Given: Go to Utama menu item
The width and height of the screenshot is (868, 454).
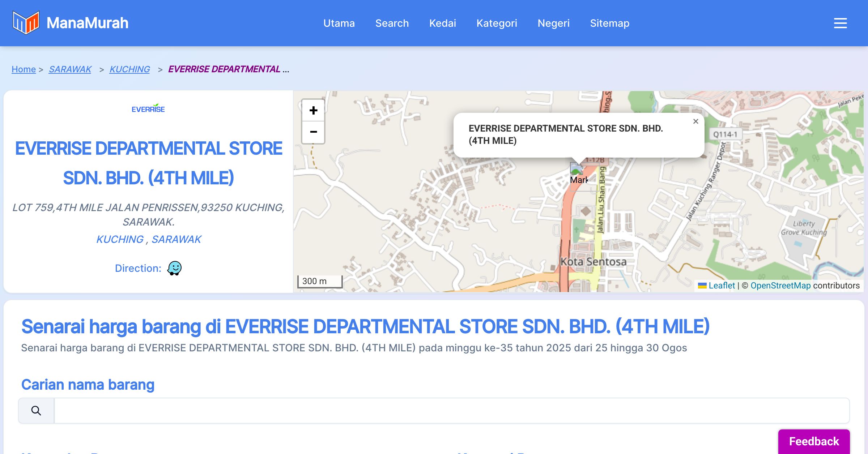Looking at the screenshot, I should coord(339,23).
